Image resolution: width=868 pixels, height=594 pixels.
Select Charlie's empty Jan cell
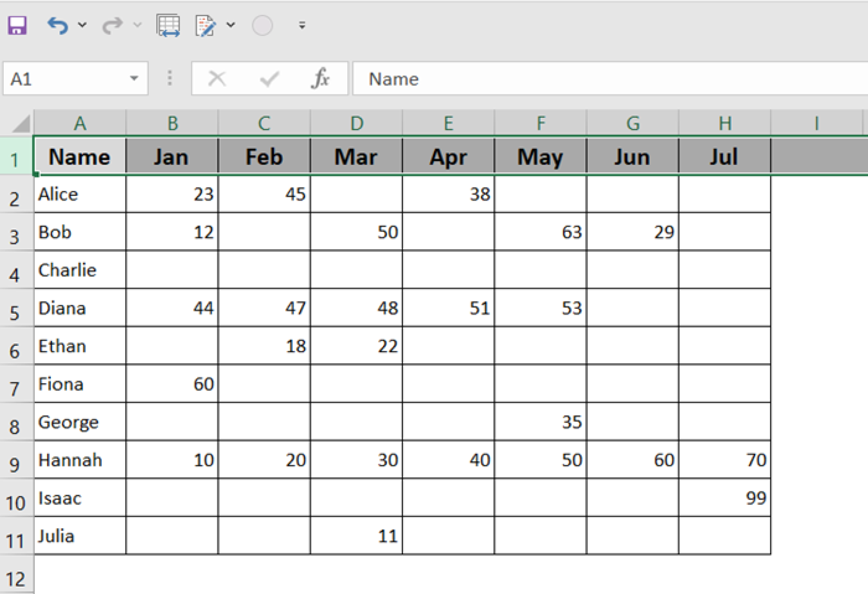[172, 270]
